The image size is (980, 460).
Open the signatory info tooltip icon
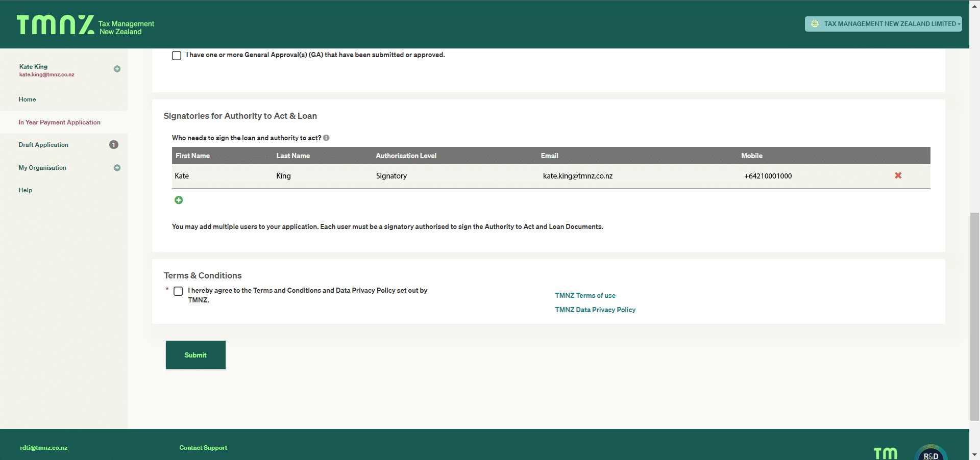tap(326, 138)
